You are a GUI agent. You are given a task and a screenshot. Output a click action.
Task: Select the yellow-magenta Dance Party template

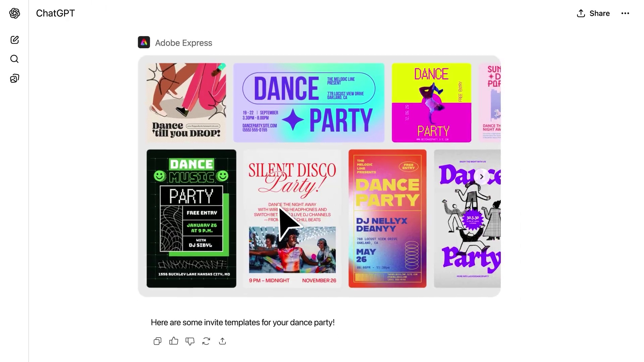431,103
